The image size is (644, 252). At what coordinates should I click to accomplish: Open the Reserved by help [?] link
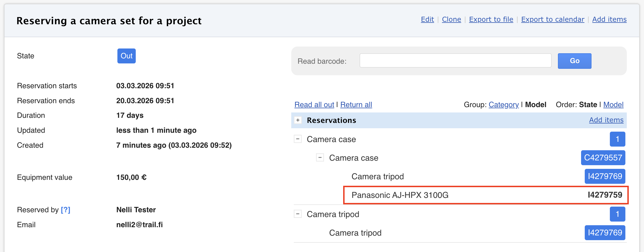tap(65, 210)
